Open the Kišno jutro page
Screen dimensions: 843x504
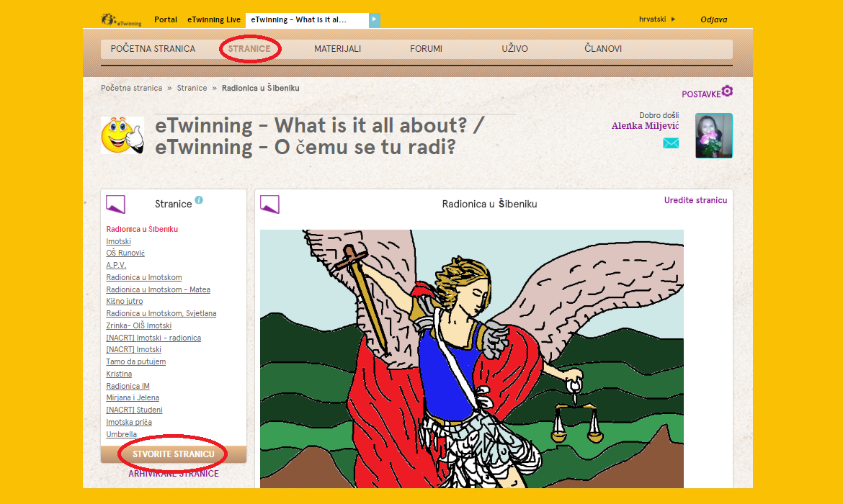124,301
